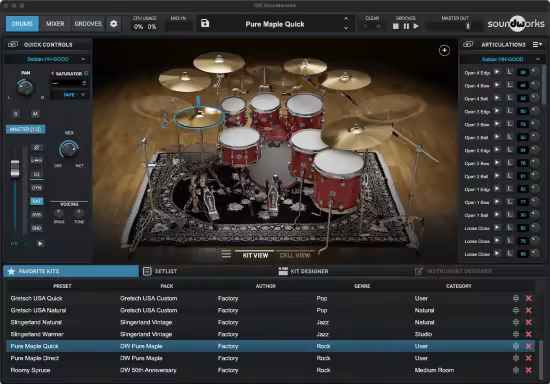Viewport: 550px width, 384px height.
Task: Adjust the Master Out level slider
Action: point(467,26)
